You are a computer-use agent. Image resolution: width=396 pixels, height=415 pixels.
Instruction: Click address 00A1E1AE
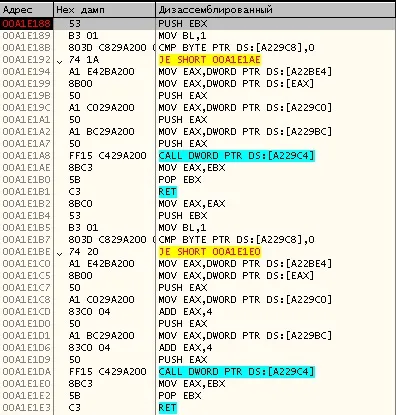tap(26, 168)
